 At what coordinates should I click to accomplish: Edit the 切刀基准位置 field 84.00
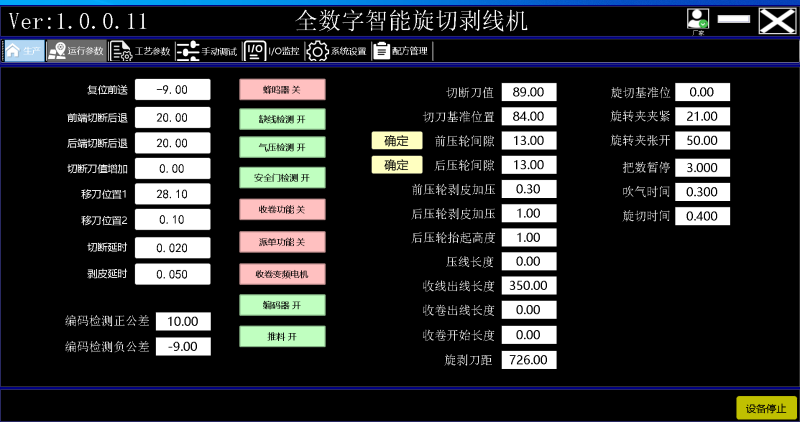click(529, 116)
